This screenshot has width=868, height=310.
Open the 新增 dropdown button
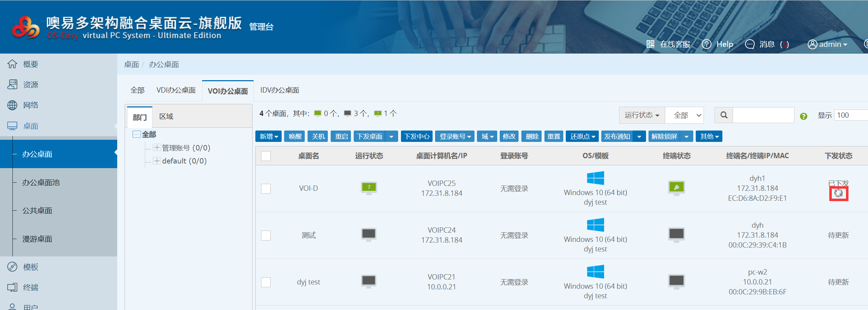(x=268, y=137)
